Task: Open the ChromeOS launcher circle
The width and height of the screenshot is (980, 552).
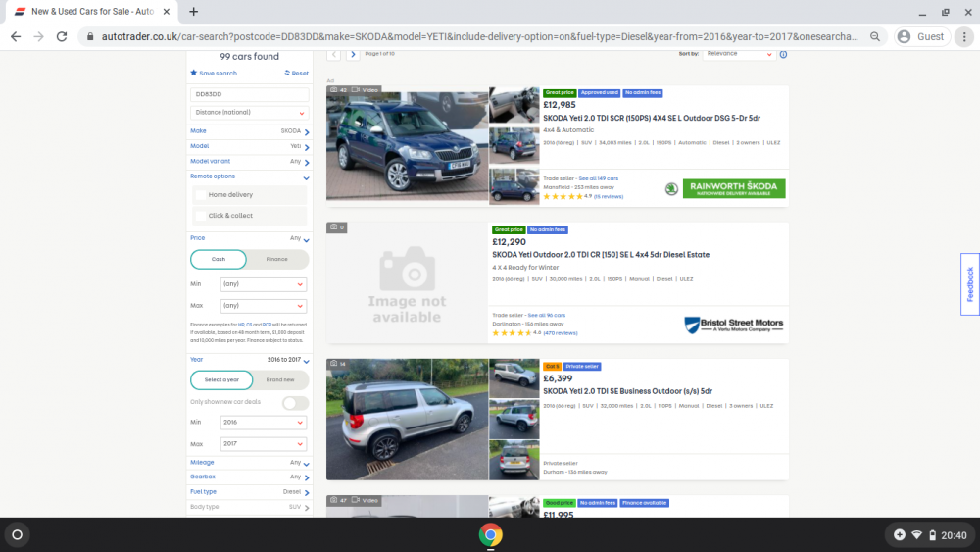Action: 17,535
